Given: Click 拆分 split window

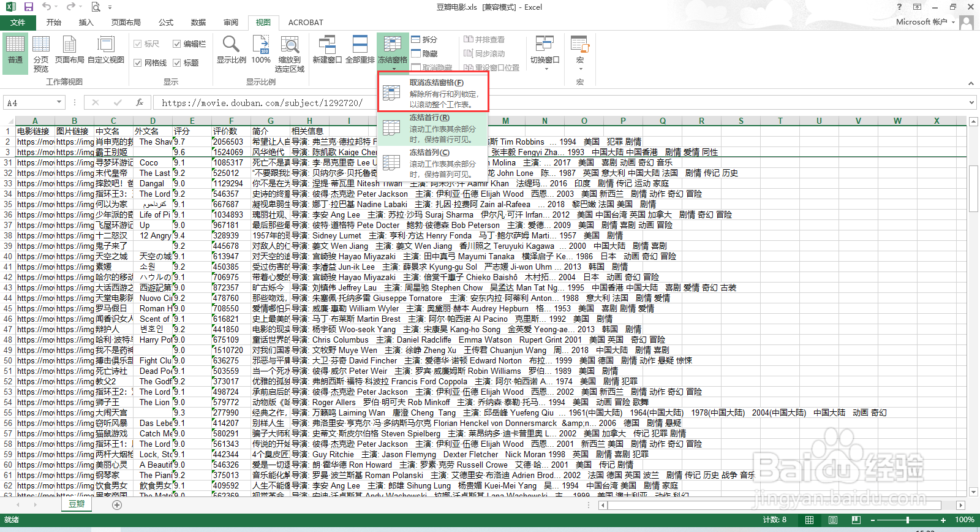Looking at the screenshot, I should coord(424,39).
